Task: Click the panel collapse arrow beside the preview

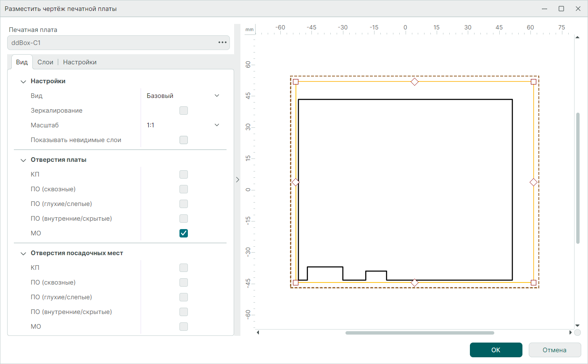Action: (237, 179)
